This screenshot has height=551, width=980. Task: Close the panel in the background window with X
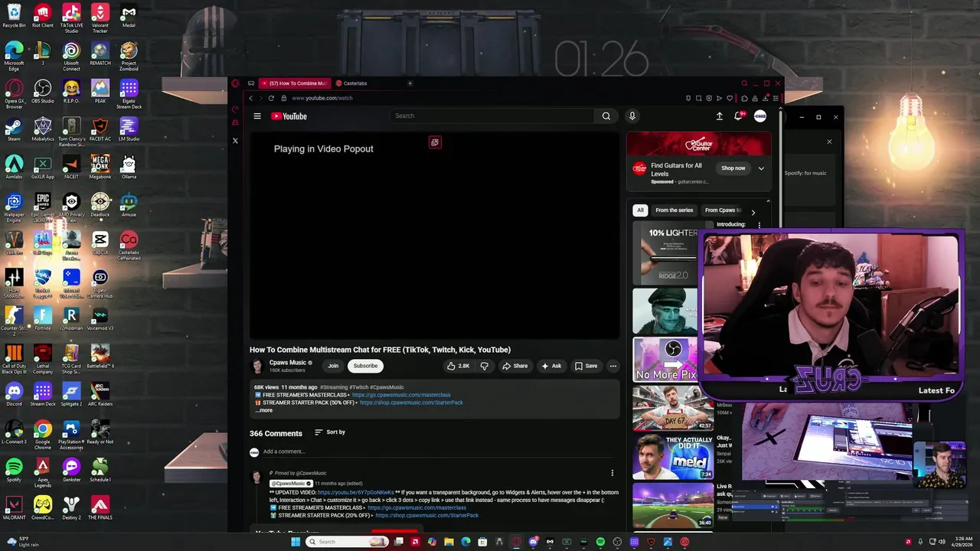pyautogui.click(x=828, y=142)
